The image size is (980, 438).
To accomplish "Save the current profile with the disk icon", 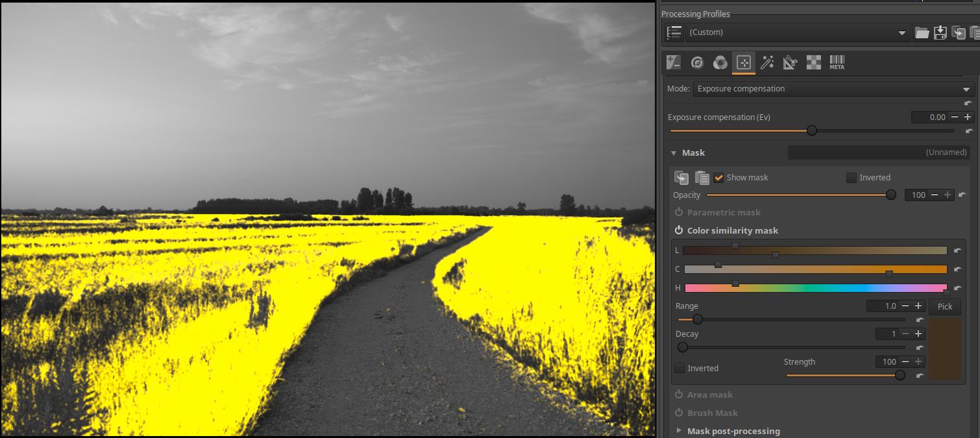I will coord(940,33).
